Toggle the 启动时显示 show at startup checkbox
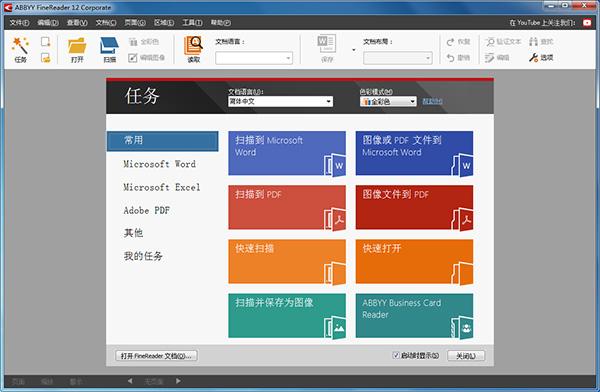The height and width of the screenshot is (392, 600). tap(396, 355)
